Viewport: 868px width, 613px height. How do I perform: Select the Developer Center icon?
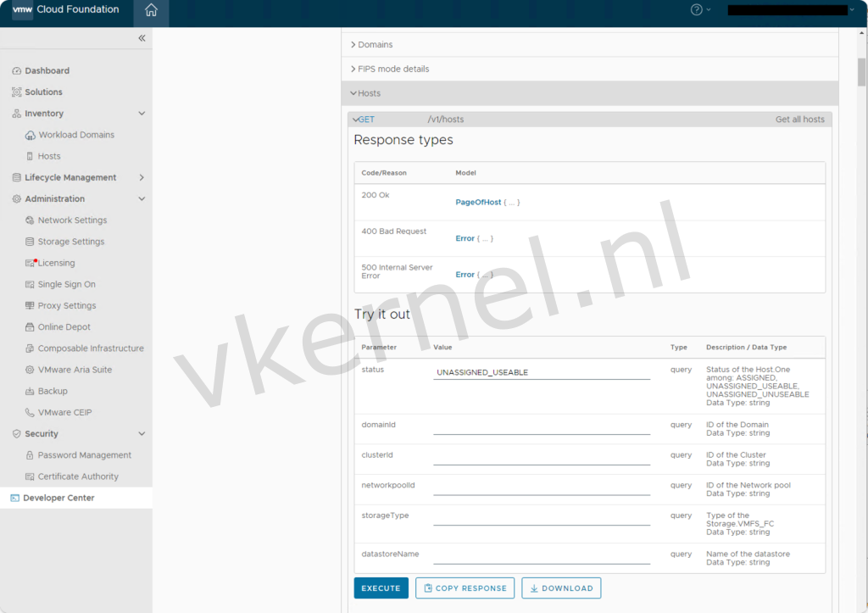[x=15, y=498]
